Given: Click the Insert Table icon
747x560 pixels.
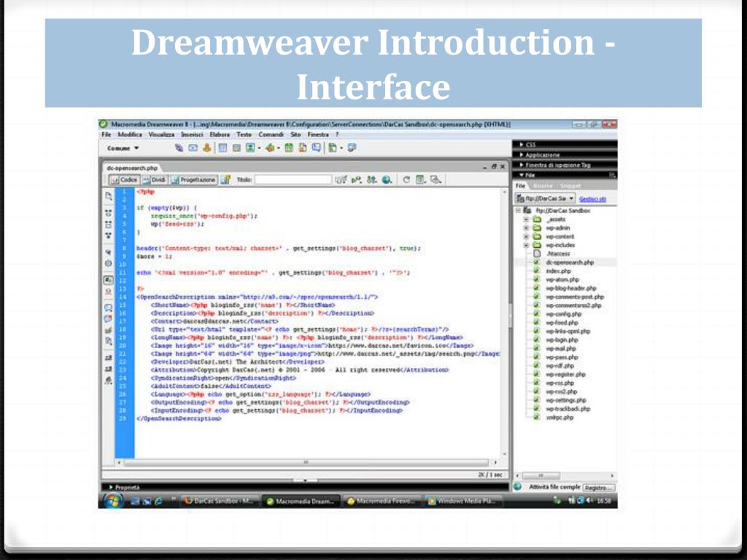Looking at the screenshot, I should 222,148.
